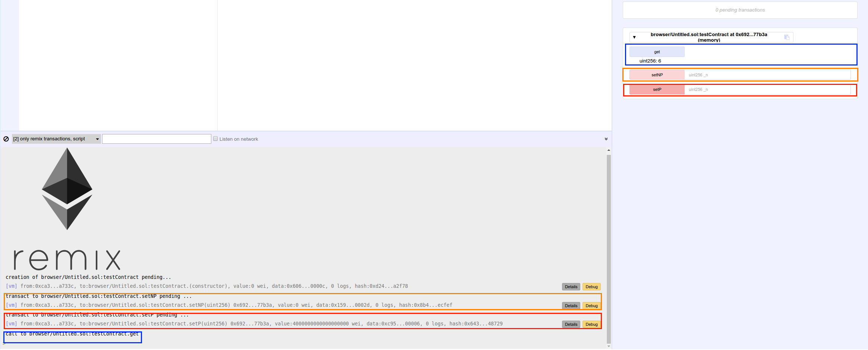Open Details for the setP transaction
Screen dimensions: 868x350
571,324
